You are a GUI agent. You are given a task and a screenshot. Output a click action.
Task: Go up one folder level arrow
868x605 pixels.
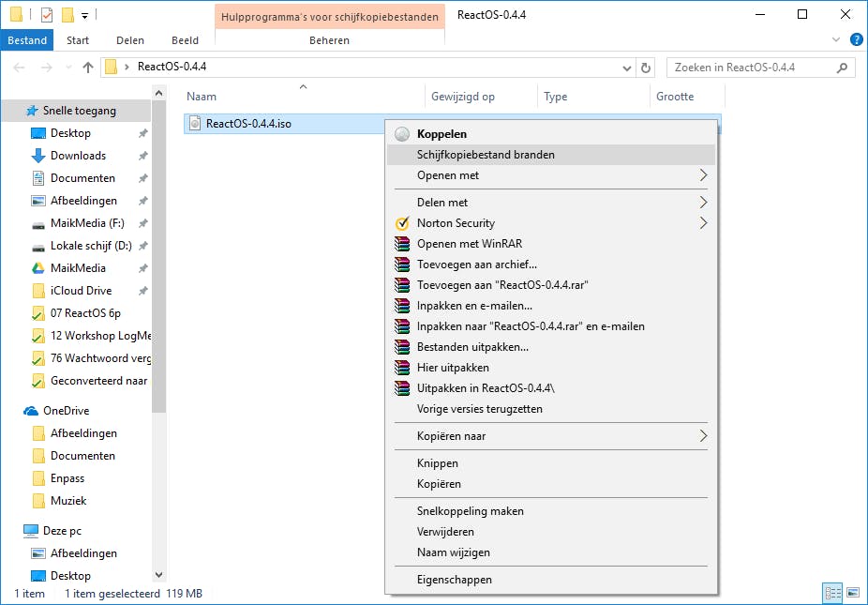[88, 68]
